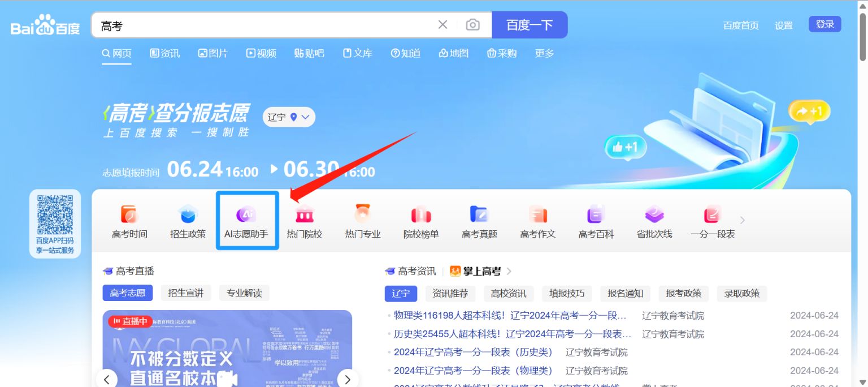
Task: Click the 直播中 live badge
Action: 131,321
